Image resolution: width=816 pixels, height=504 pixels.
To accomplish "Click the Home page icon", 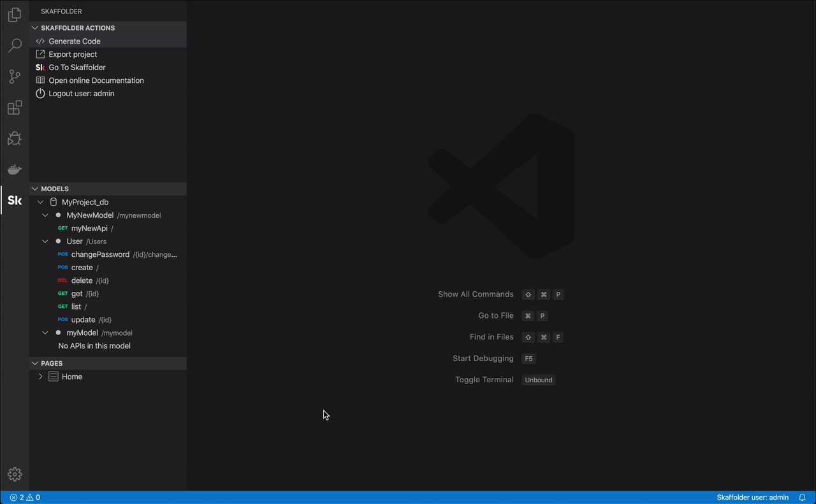I will coord(54,377).
